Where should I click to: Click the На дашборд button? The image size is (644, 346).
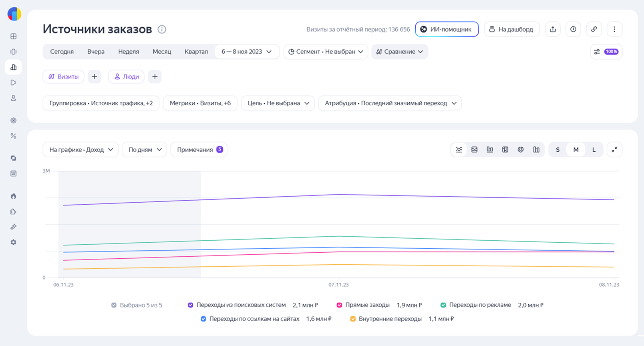pos(512,29)
